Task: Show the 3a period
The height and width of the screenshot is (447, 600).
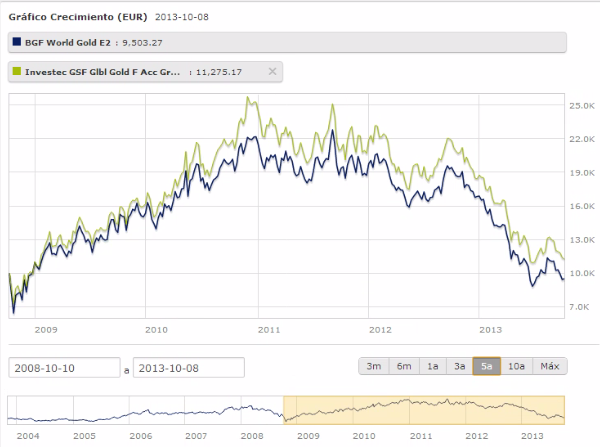Action: pyautogui.click(x=460, y=366)
